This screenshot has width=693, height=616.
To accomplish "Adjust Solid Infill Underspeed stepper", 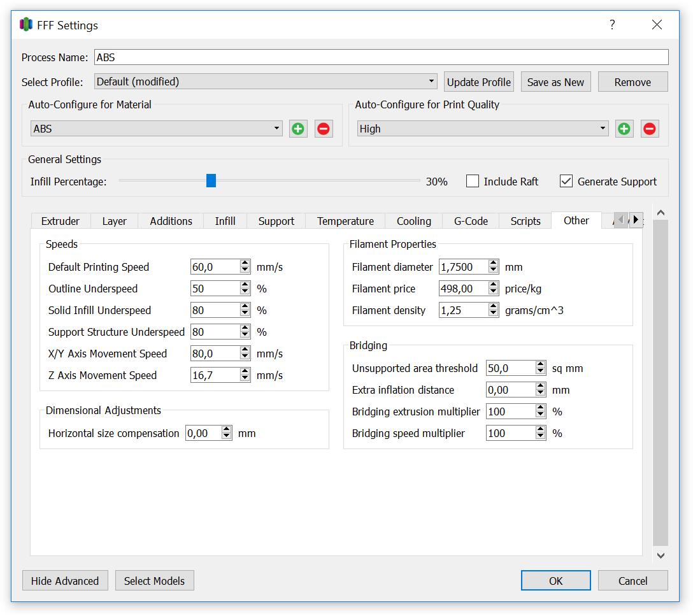I will (x=245, y=310).
